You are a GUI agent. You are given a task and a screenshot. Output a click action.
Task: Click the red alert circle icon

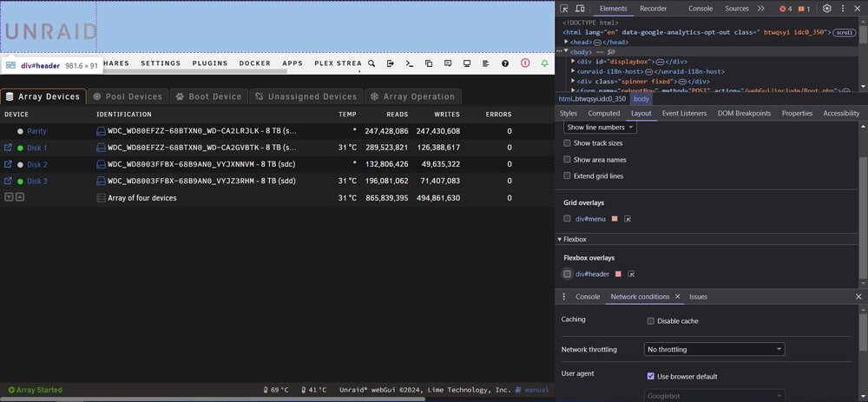[x=525, y=63]
